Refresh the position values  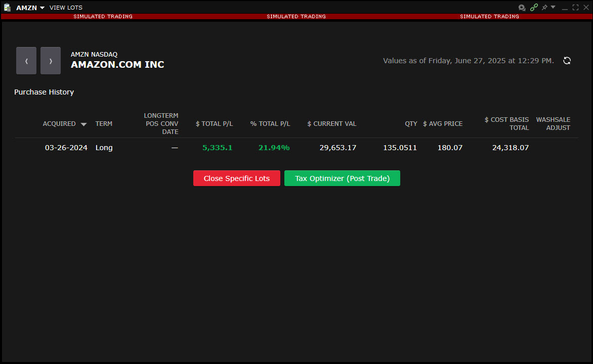pos(567,61)
